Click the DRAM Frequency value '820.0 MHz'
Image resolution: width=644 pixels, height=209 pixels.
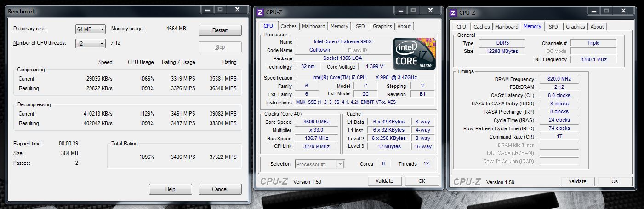(559, 79)
